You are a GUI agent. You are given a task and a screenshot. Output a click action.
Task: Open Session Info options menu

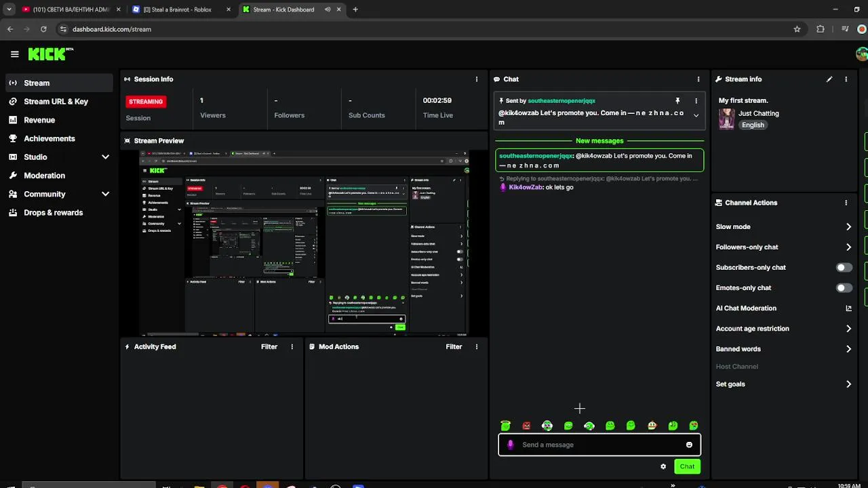[x=477, y=79]
